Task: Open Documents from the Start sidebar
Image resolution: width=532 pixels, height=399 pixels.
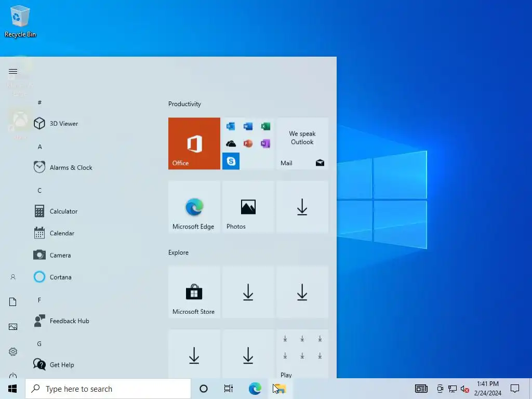Action: tap(13, 302)
